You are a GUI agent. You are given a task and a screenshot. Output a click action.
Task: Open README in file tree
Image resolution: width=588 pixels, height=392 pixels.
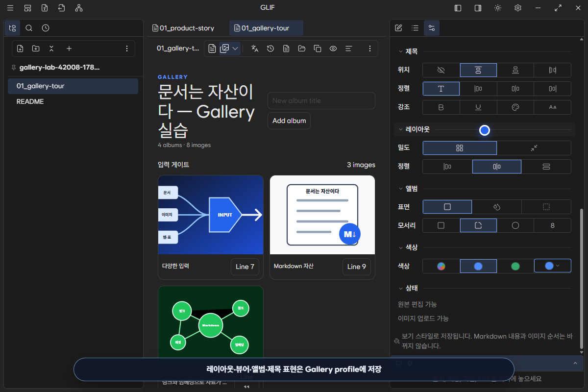coord(73,101)
